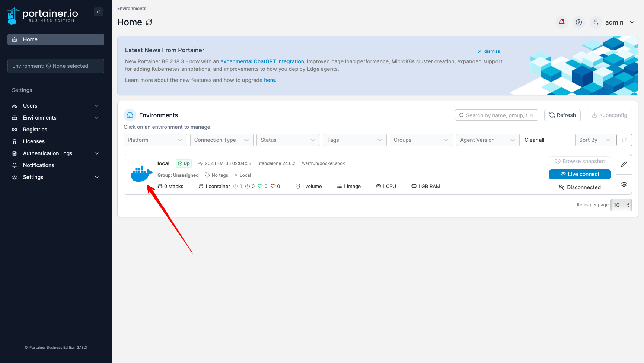This screenshot has width=644, height=363.
Task: Expand the Authentication Logs sidebar section
Action: click(x=97, y=153)
